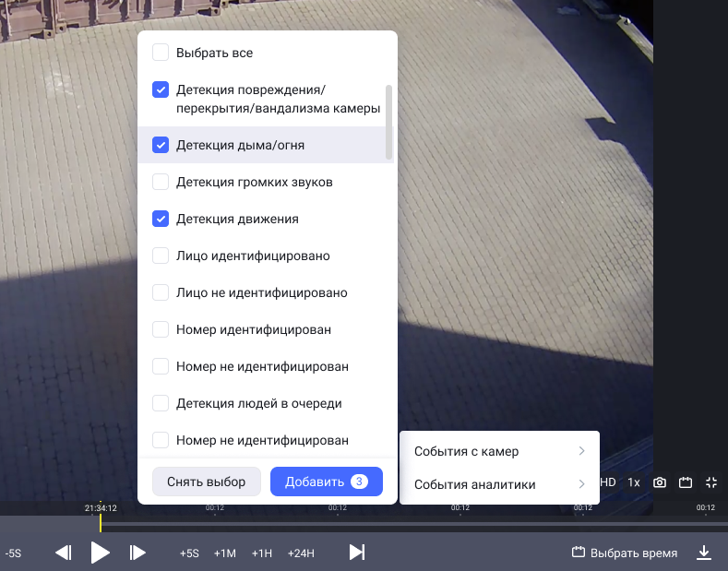The height and width of the screenshot is (571, 728).
Task: Click 'Снять выбор' to clear selection
Action: tap(206, 482)
